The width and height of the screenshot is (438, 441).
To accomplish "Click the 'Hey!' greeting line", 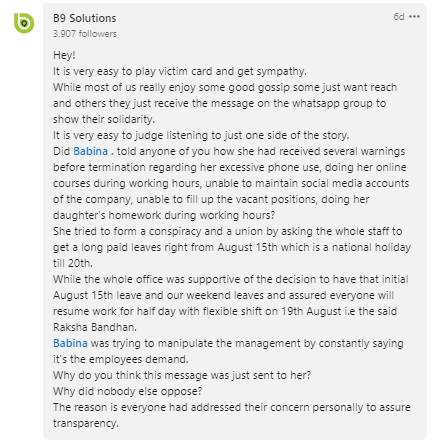I will pos(64,55).
